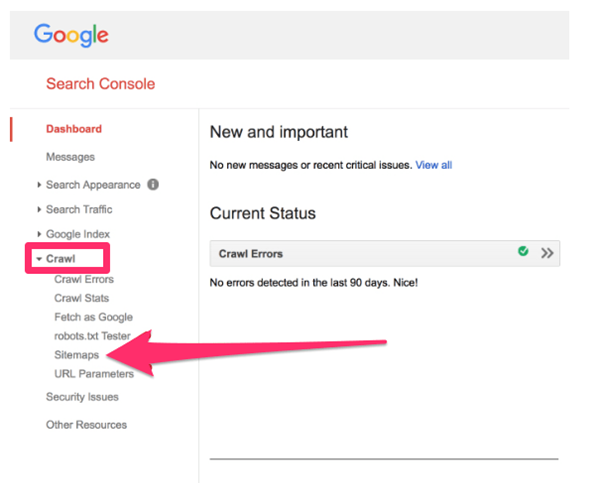
Task: Click the green check icon in Crawl Errors
Action: click(523, 251)
